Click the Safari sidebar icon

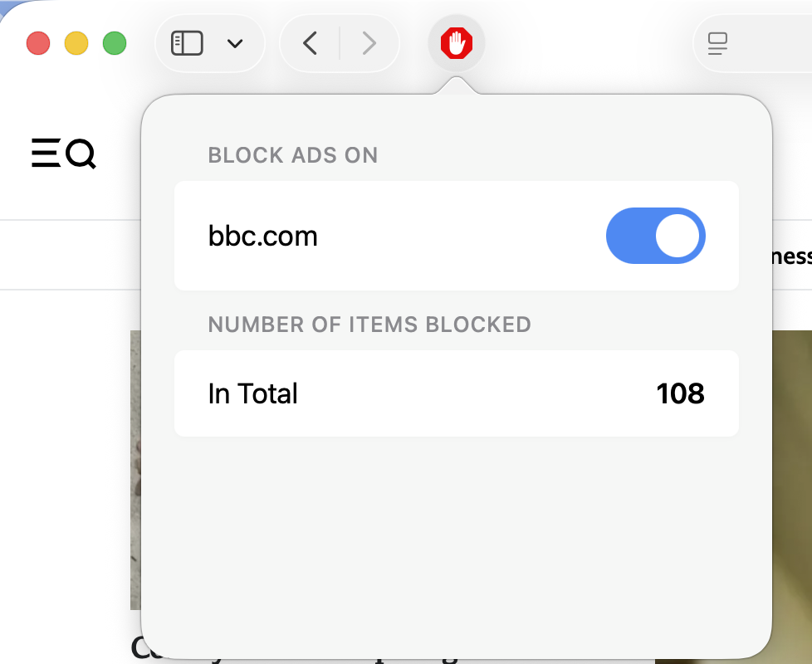point(187,43)
